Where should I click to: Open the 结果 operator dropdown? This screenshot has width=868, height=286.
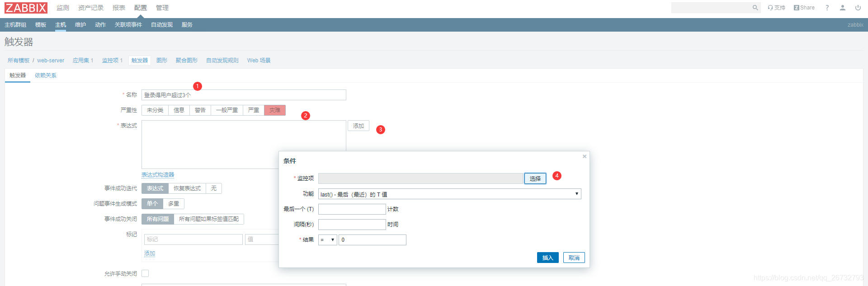[x=328, y=240]
